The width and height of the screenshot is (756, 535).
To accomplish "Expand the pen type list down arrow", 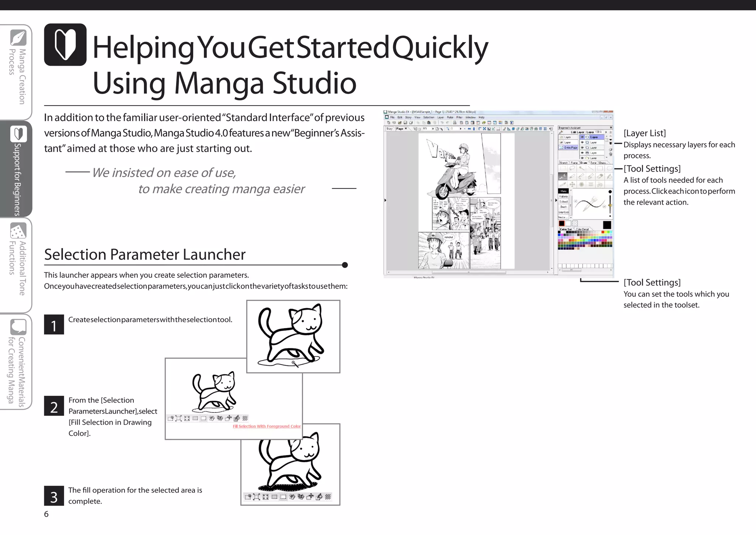I will (571, 217).
